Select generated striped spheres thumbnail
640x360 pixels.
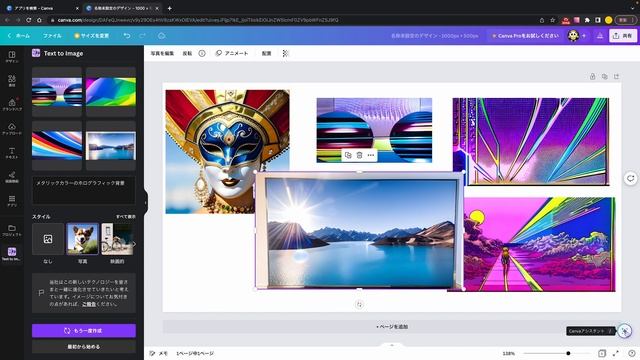coord(57,92)
